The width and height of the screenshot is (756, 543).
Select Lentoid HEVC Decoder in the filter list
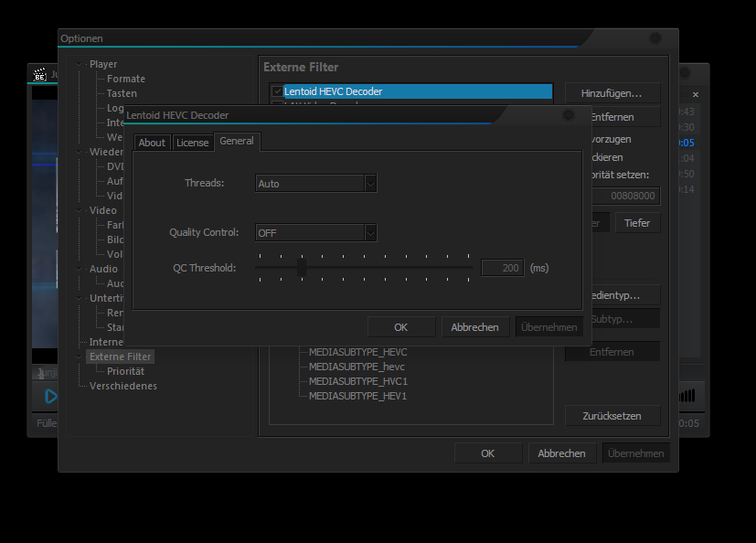tap(418, 91)
